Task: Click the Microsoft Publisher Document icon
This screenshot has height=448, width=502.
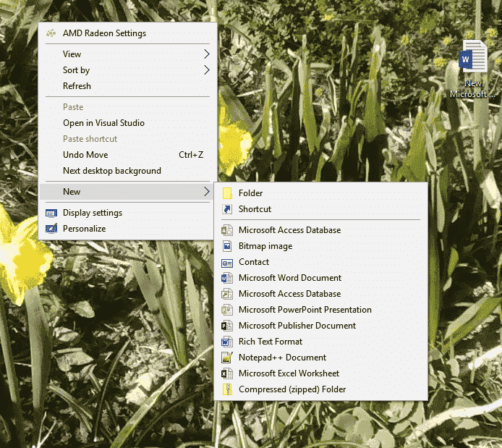Action: 227,326
